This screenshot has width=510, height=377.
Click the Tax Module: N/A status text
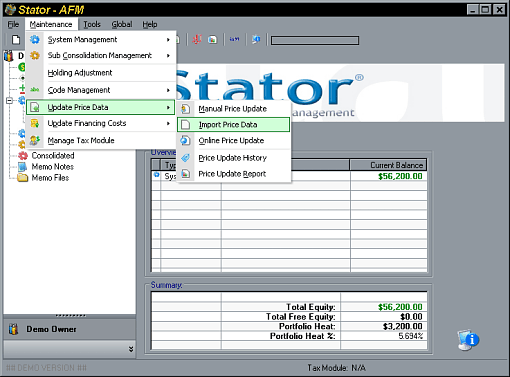[336, 368]
